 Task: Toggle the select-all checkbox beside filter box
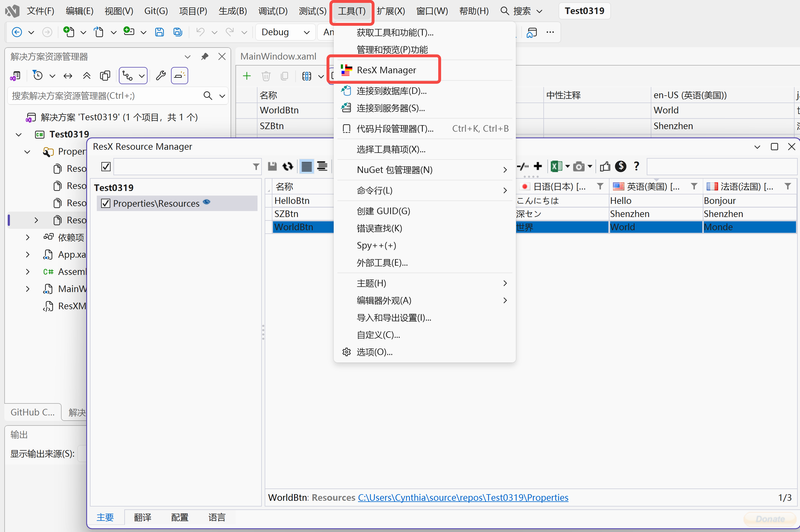pyautogui.click(x=106, y=167)
